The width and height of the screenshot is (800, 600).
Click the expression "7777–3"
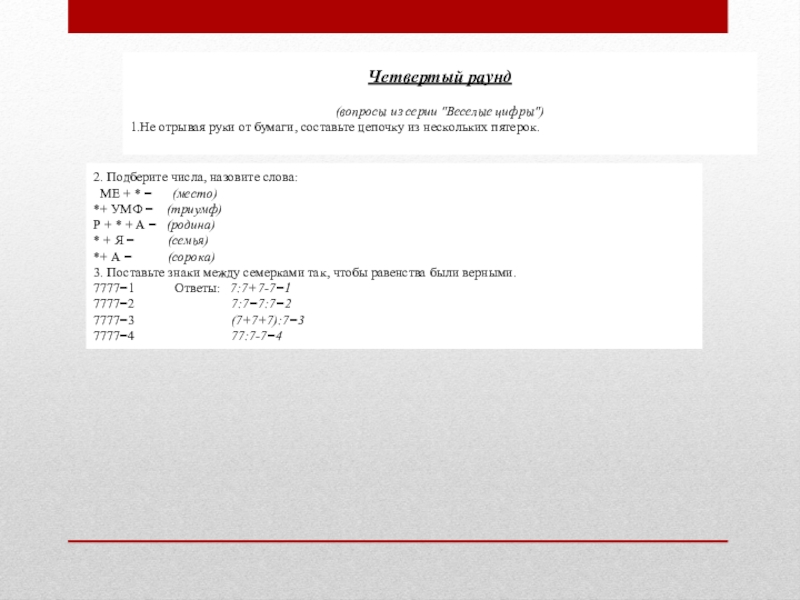click(114, 320)
